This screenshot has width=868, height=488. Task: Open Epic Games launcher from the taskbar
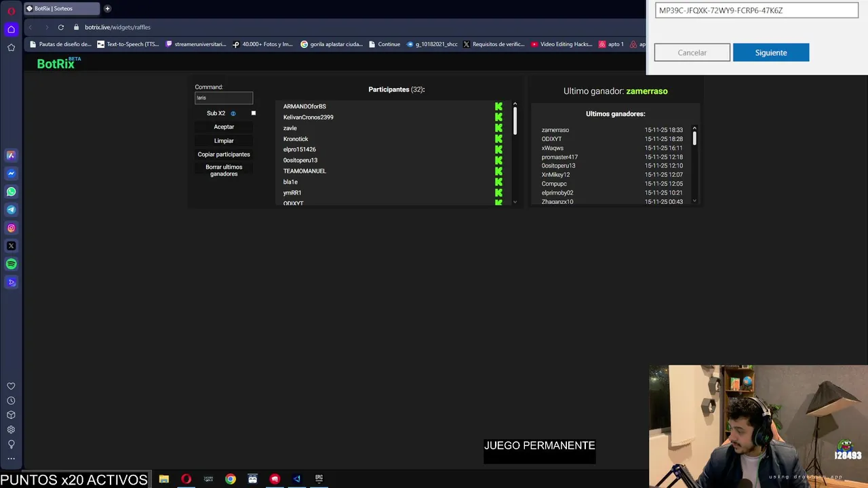(x=319, y=479)
